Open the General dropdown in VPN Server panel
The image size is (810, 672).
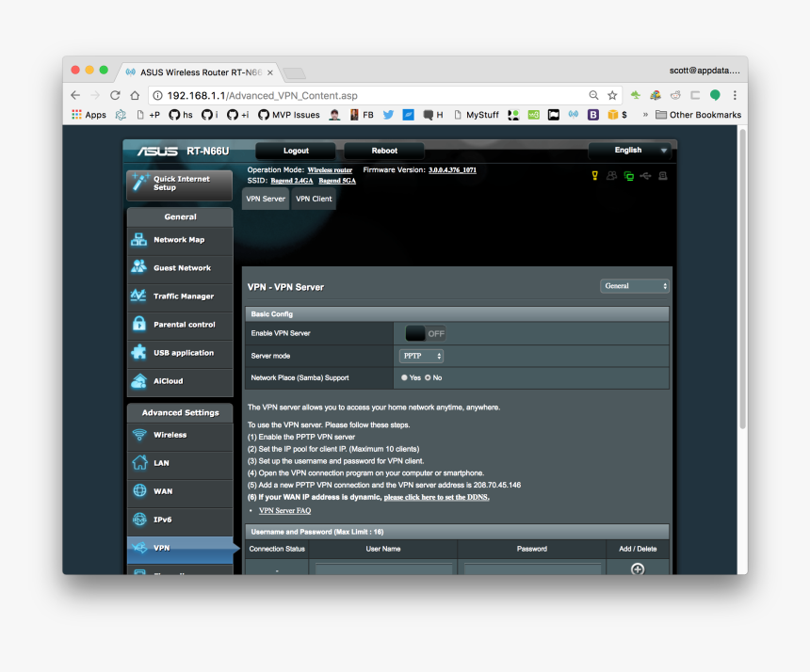coord(634,285)
